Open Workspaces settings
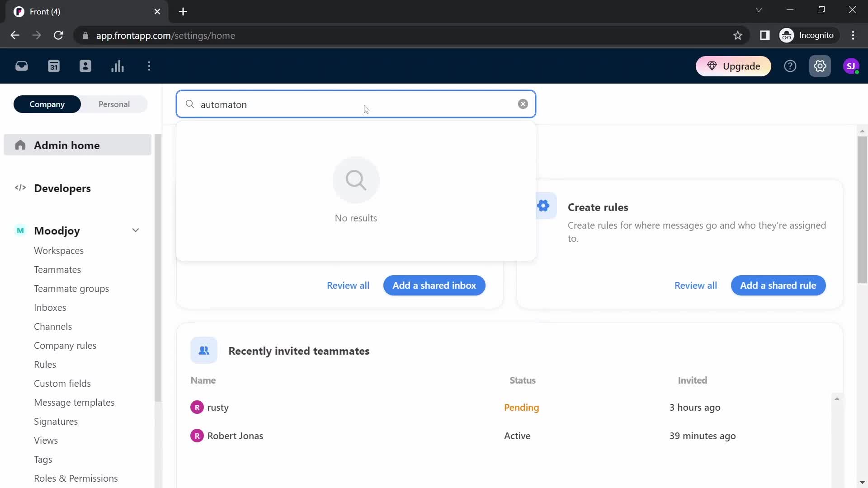Screen dimensions: 868x488 (x=59, y=251)
